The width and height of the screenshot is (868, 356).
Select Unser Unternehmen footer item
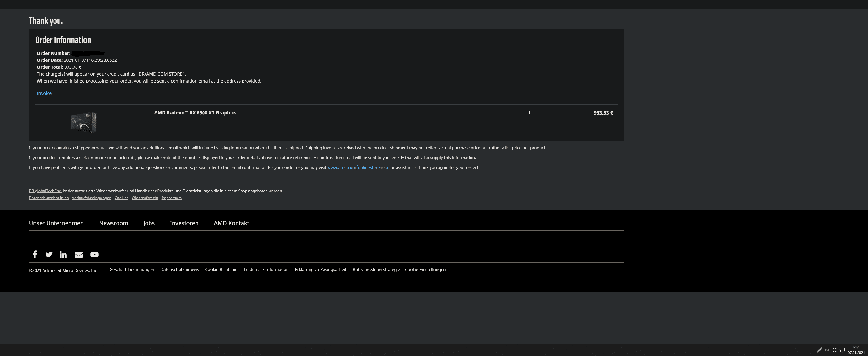[56, 223]
